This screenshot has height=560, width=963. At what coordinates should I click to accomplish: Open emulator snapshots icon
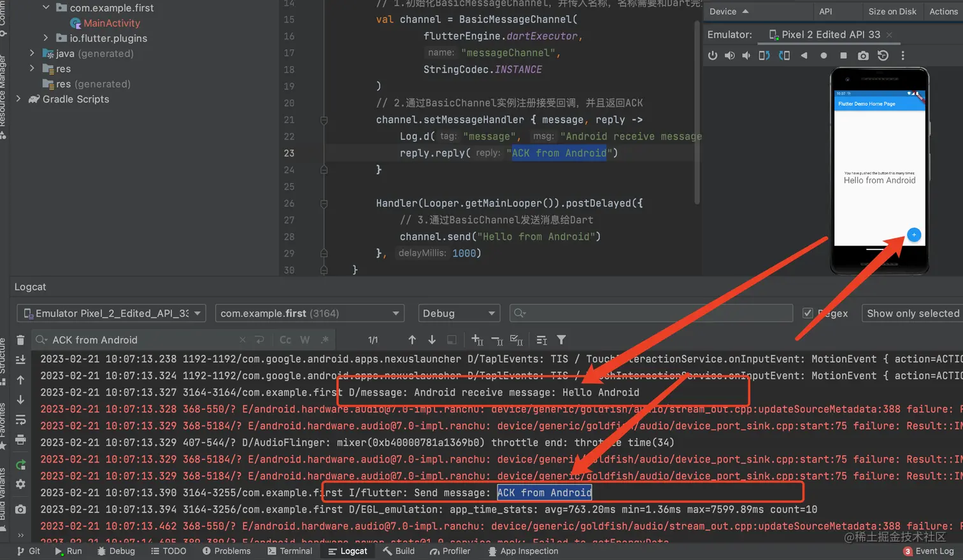pyautogui.click(x=883, y=56)
